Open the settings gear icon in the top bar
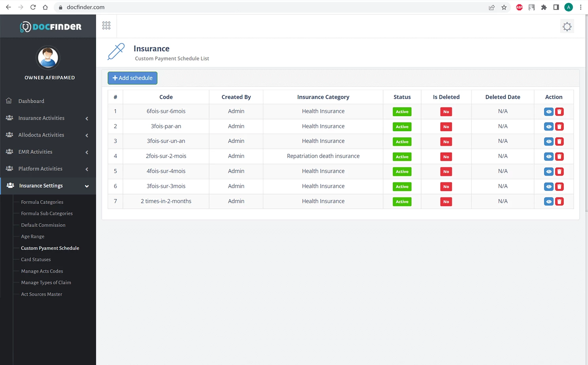The width and height of the screenshot is (588, 365). (x=567, y=26)
